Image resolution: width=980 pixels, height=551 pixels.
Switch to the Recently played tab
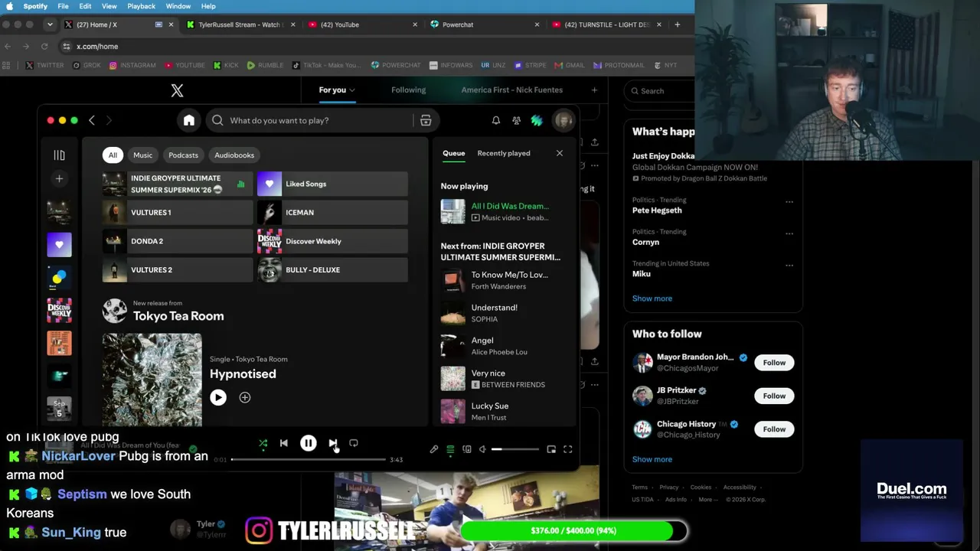coord(504,153)
